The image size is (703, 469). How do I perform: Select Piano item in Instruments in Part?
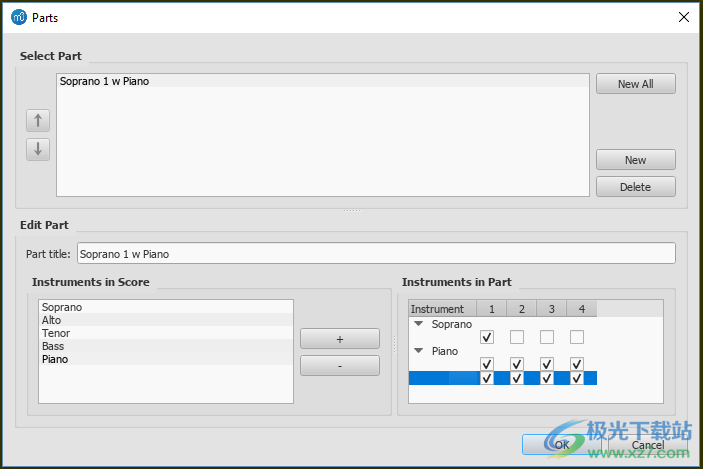[x=445, y=351]
